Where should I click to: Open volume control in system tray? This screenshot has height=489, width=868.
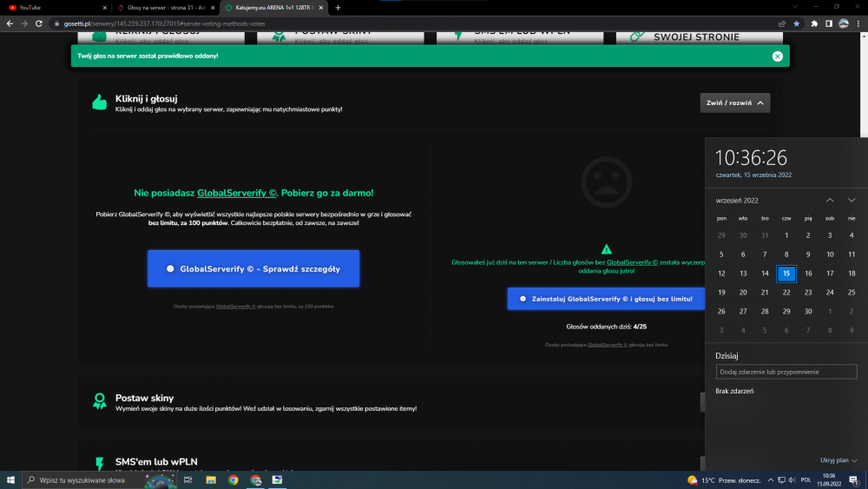(x=792, y=480)
